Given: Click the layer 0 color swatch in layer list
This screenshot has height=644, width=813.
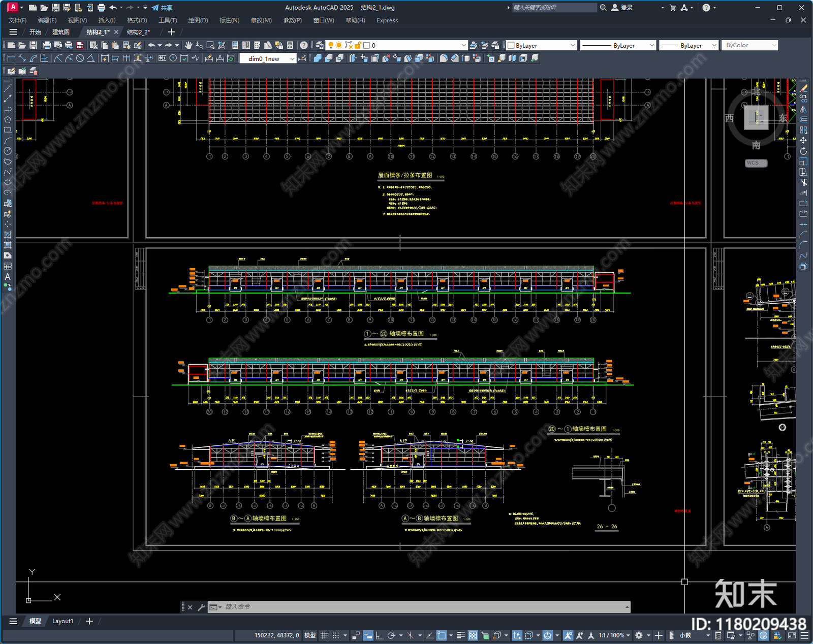Looking at the screenshot, I should tap(366, 46).
